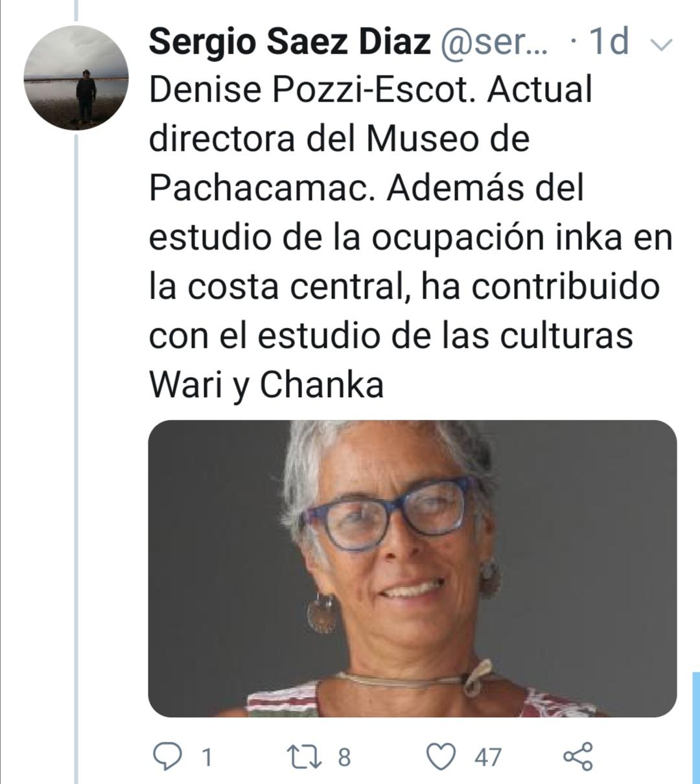The width and height of the screenshot is (700, 784).
Task: Click the 'directora del Museo de' text line
Action: tap(339, 139)
